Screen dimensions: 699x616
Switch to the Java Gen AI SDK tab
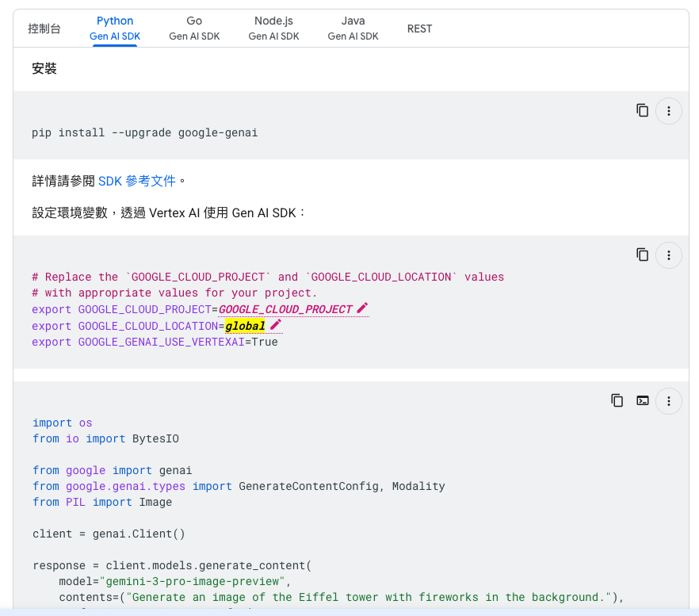(x=353, y=28)
